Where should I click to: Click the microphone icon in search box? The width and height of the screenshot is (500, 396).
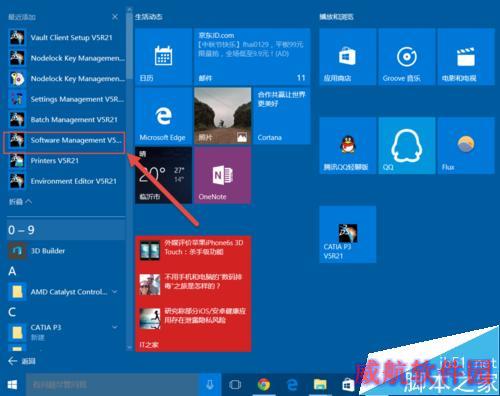pos(210,385)
